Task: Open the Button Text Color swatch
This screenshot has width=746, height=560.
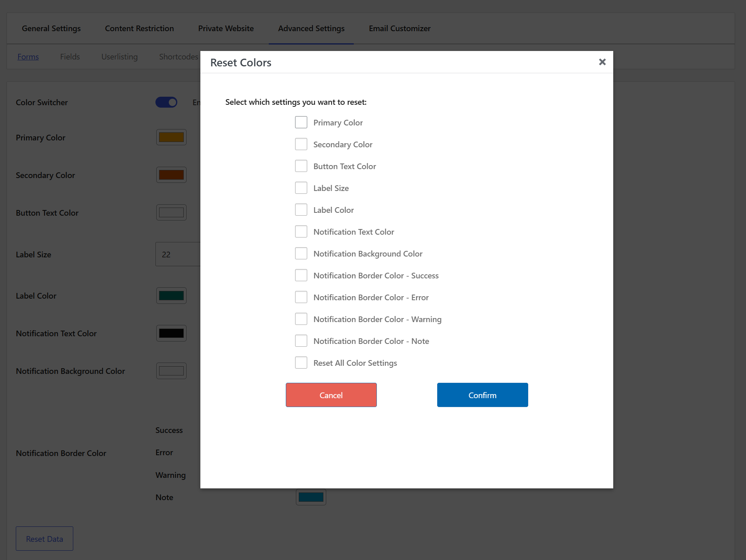Action: [171, 212]
